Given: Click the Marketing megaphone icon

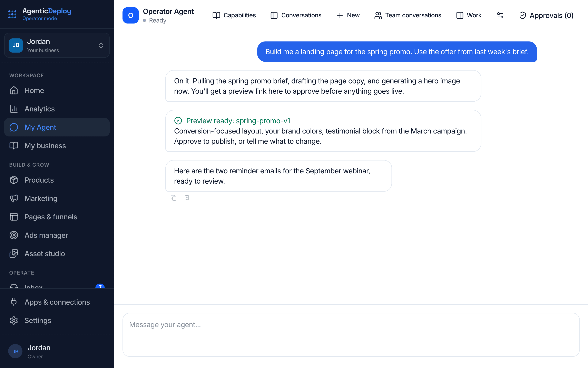Looking at the screenshot, I should [14, 198].
